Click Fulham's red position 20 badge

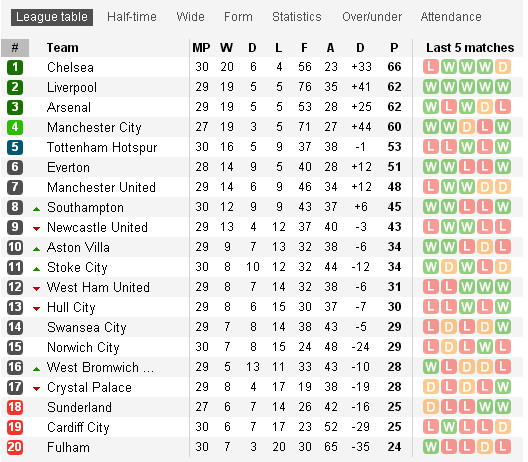[15, 447]
